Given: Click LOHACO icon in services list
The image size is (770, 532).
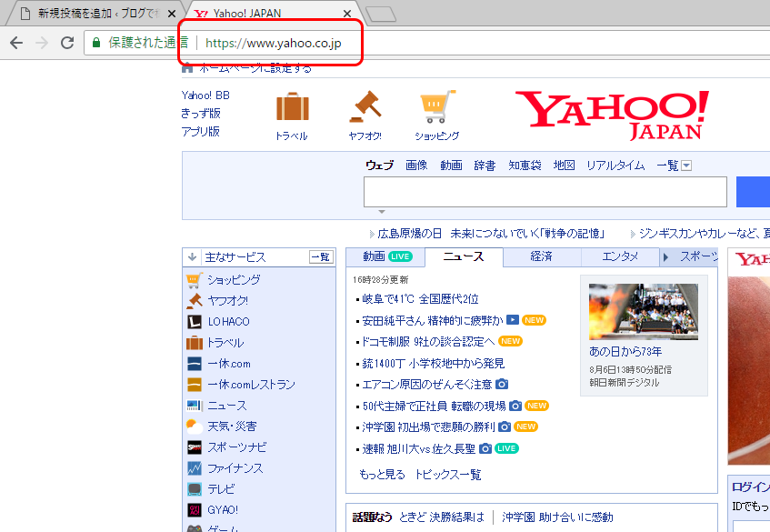Looking at the screenshot, I should pyautogui.click(x=195, y=322).
